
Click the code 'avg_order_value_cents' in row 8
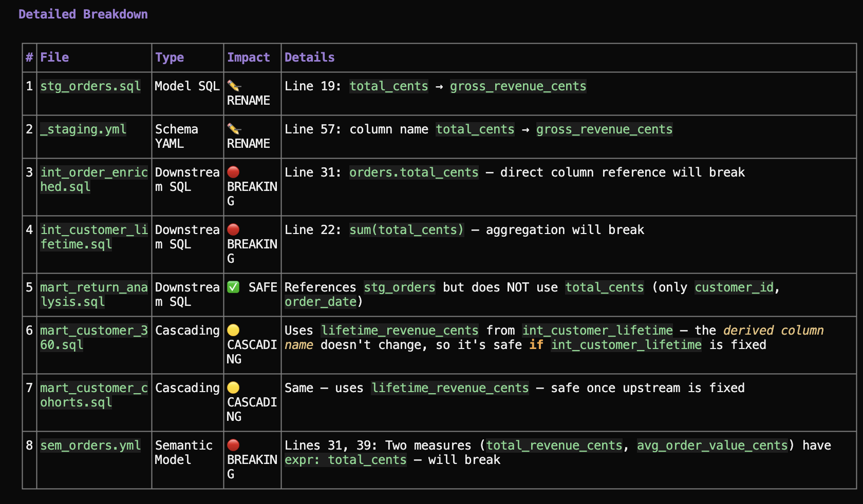pyautogui.click(x=712, y=445)
